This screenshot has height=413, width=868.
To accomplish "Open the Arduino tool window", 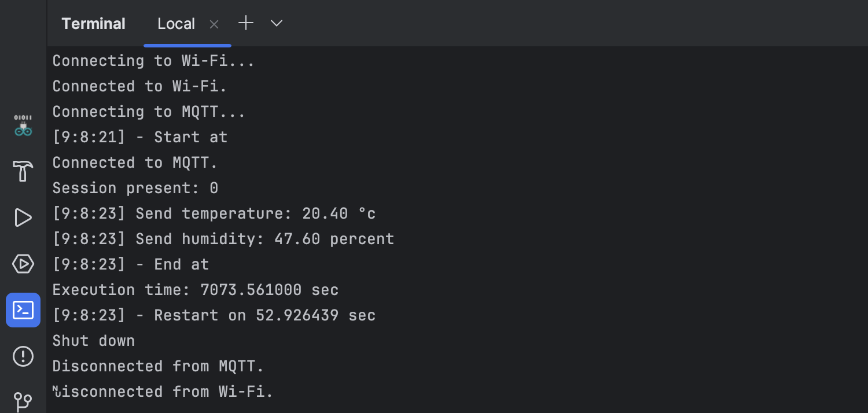I will point(23,125).
